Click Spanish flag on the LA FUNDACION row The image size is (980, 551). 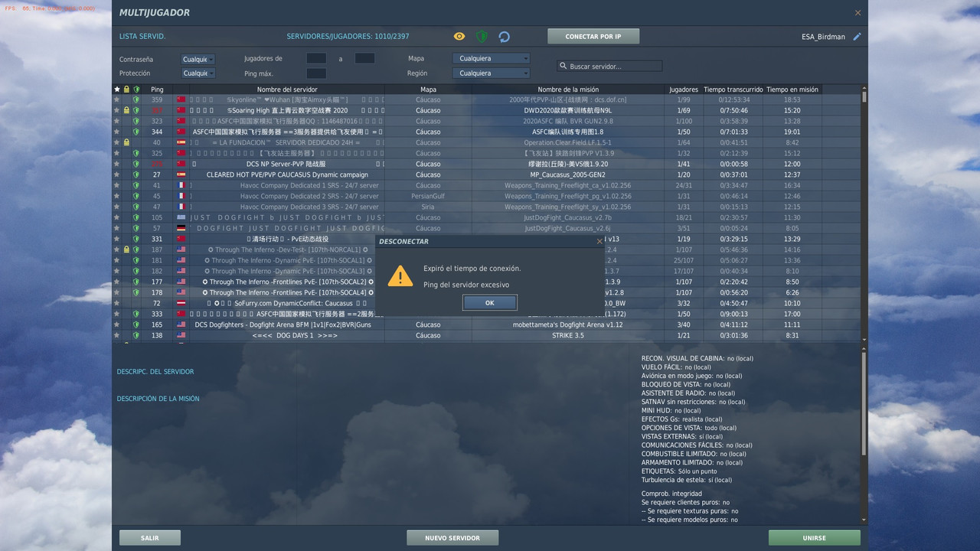(181, 142)
